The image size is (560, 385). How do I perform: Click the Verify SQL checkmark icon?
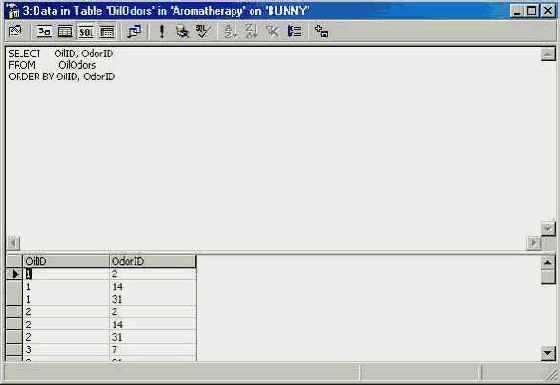(x=203, y=31)
